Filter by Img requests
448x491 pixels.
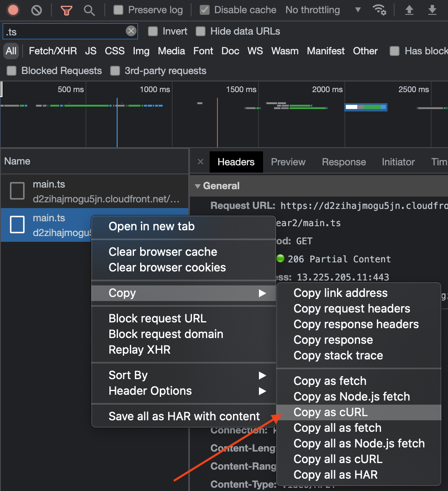point(141,51)
